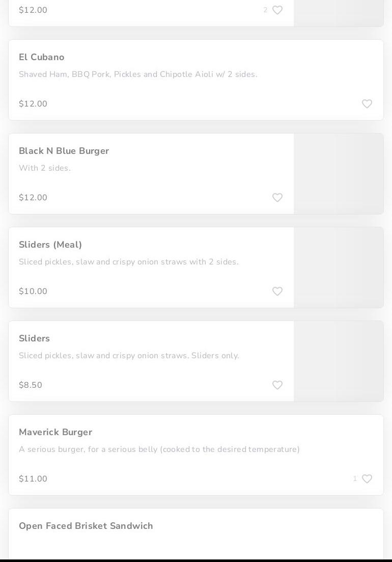Viewport: 392px width, 562px height.
Task: Click the Sliders (Meal) $10.00 price
Action: click(x=33, y=291)
